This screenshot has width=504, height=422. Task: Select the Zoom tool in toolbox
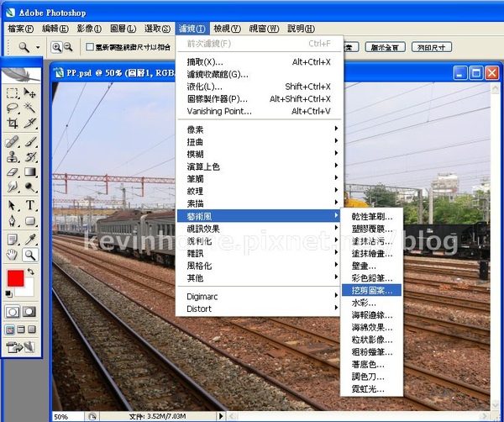[x=30, y=255]
